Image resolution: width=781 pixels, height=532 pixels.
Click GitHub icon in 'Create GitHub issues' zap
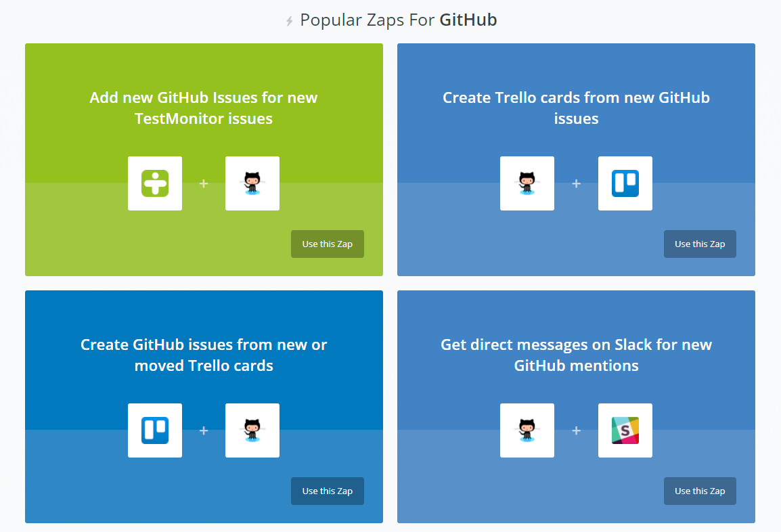[252, 430]
